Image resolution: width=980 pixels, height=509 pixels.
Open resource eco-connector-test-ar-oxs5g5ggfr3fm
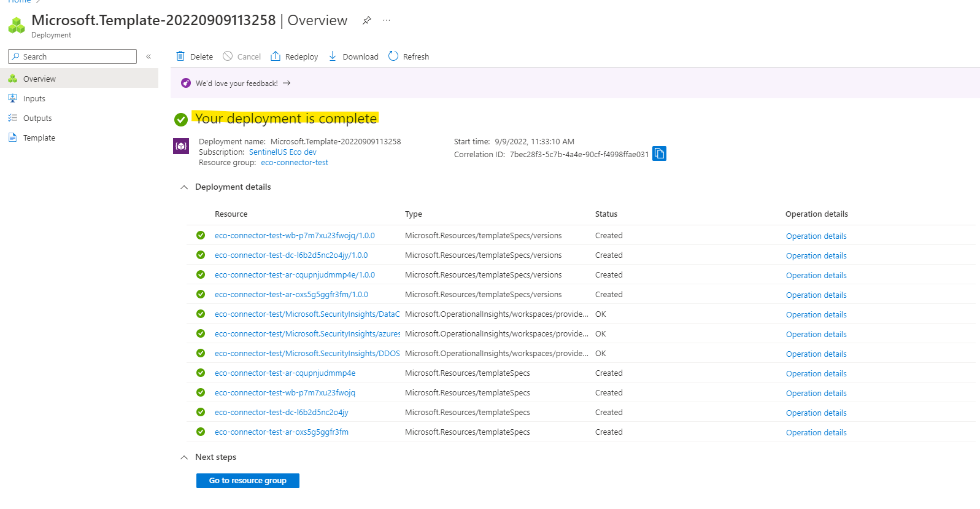(282, 432)
